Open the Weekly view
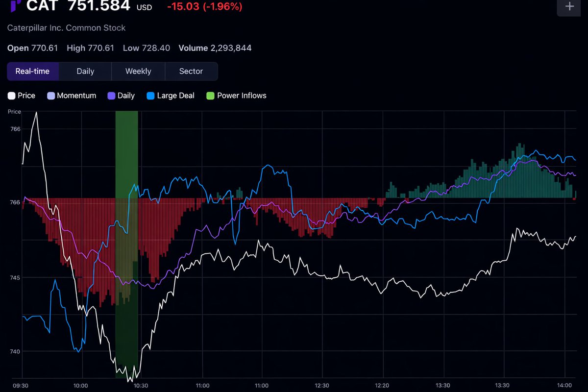Viewport: 588px width, 392px height. click(138, 71)
